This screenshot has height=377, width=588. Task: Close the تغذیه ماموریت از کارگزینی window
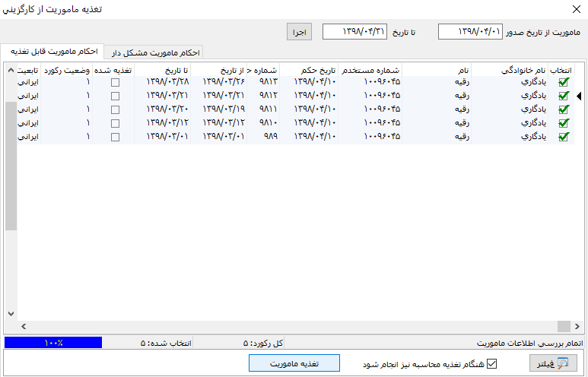tap(577, 9)
